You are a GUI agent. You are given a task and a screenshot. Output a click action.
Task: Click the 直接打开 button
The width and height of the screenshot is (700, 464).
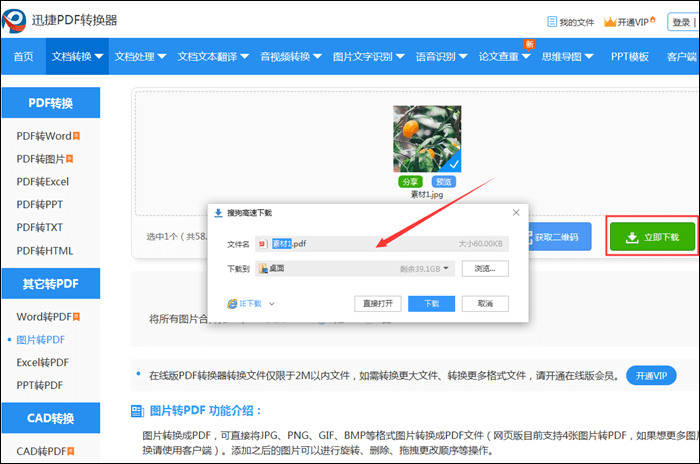tap(378, 304)
